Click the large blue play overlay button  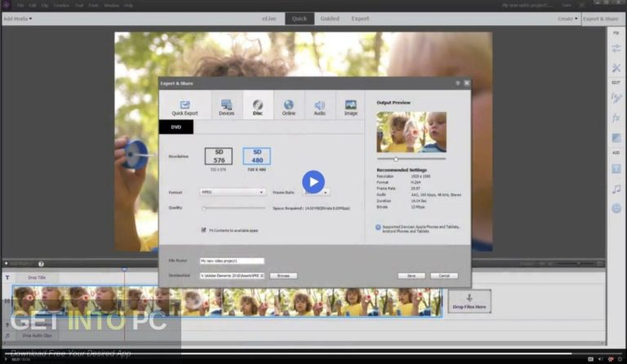[313, 182]
